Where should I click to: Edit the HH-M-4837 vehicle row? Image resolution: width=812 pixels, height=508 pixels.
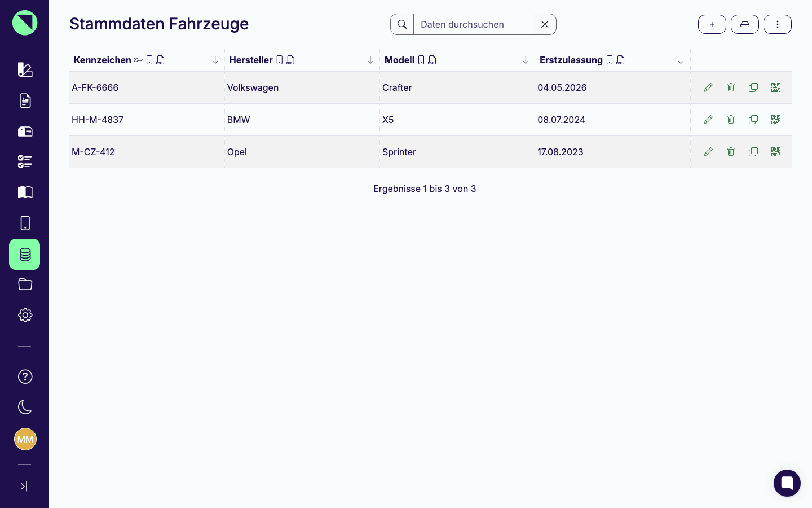pos(708,120)
